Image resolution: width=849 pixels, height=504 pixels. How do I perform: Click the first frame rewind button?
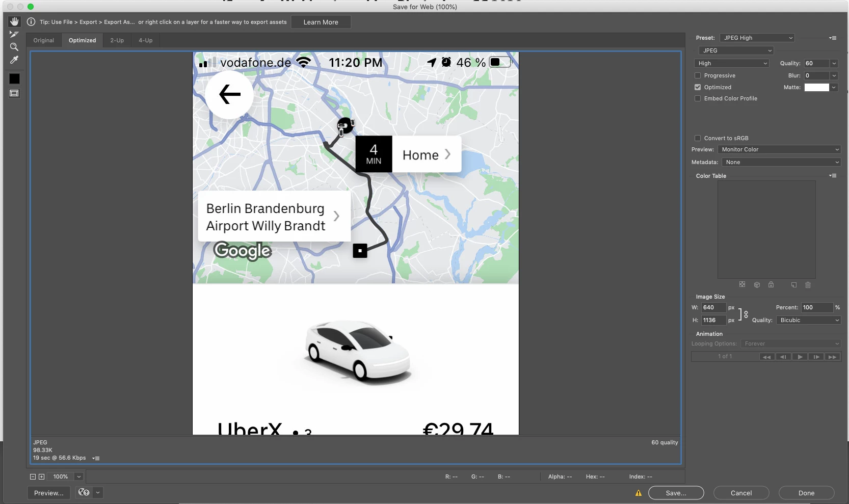766,357
